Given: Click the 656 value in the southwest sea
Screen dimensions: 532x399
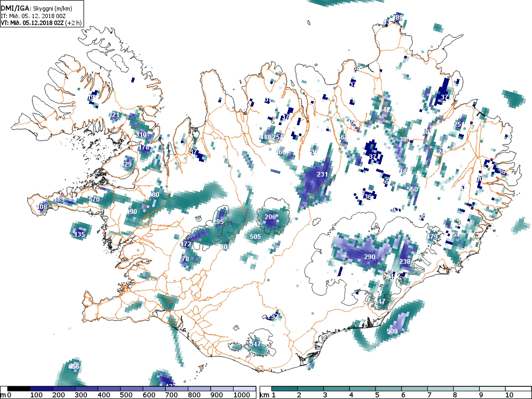Looking at the screenshot, I should coord(74,366).
